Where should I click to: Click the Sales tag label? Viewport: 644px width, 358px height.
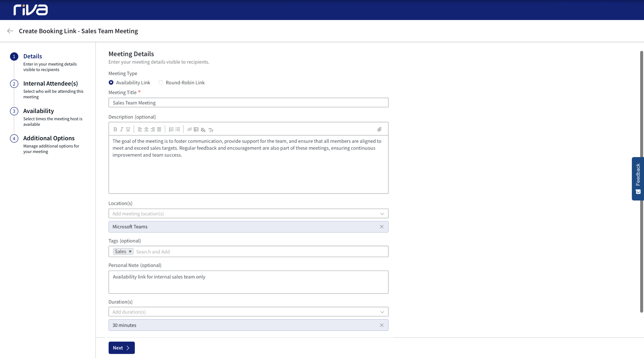click(x=120, y=251)
